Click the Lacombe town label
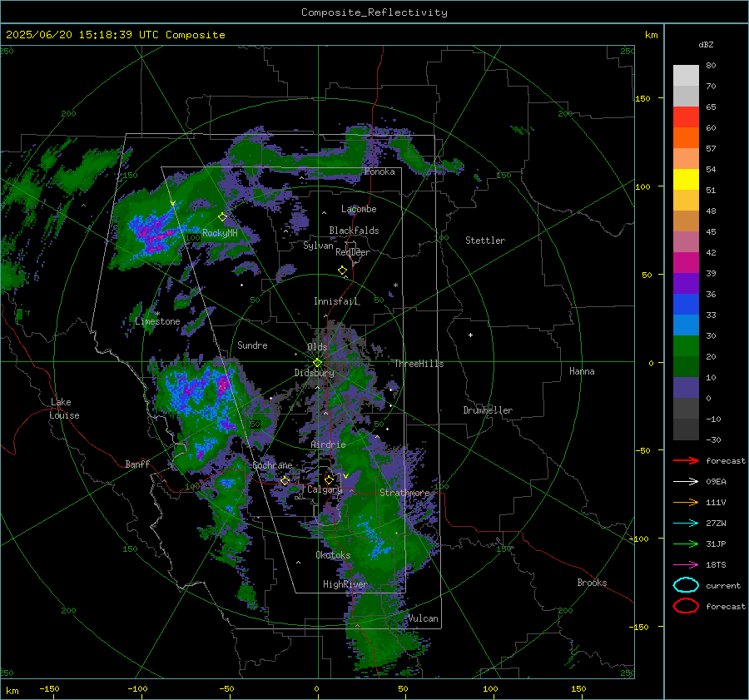Viewport: 749px width, 700px height. tap(359, 209)
